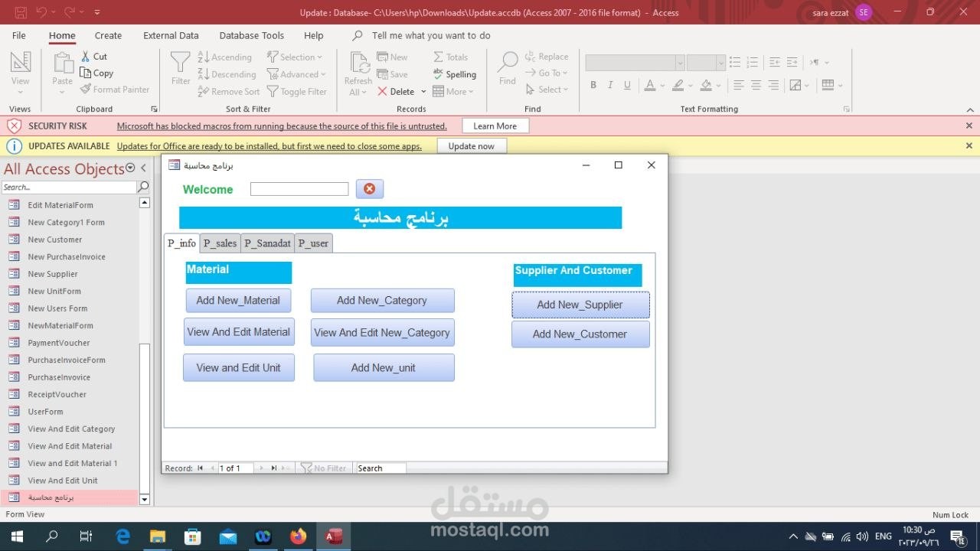Click Remove Sort
Image resolution: width=980 pixels, height=551 pixels.
[229, 91]
